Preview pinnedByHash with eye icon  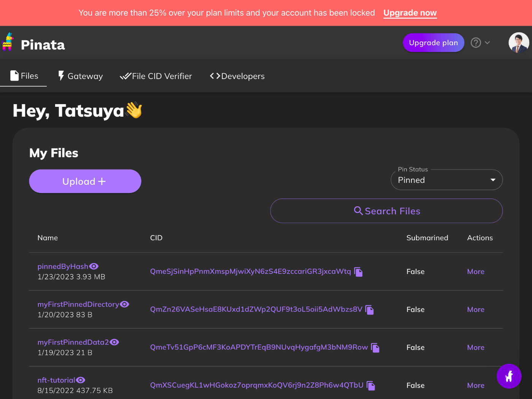(94, 266)
